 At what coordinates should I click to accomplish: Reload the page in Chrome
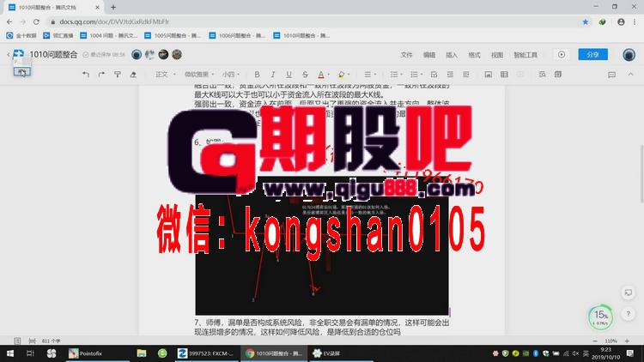click(x=36, y=21)
